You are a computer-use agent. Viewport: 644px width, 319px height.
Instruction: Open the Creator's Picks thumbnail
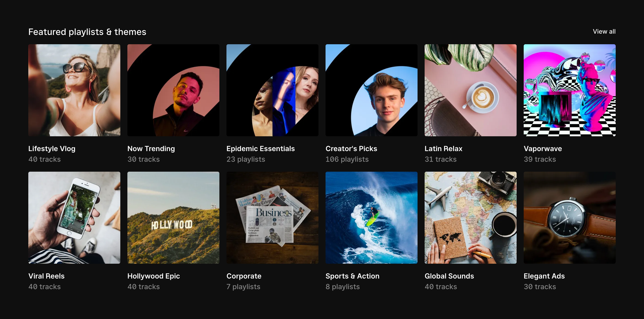point(371,90)
